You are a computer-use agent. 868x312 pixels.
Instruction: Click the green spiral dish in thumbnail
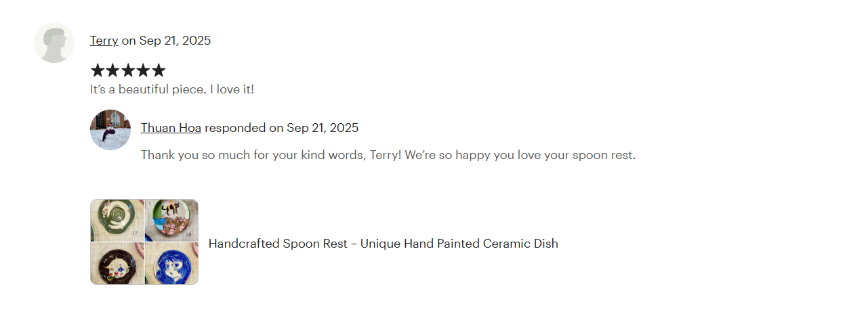pyautogui.click(x=116, y=219)
